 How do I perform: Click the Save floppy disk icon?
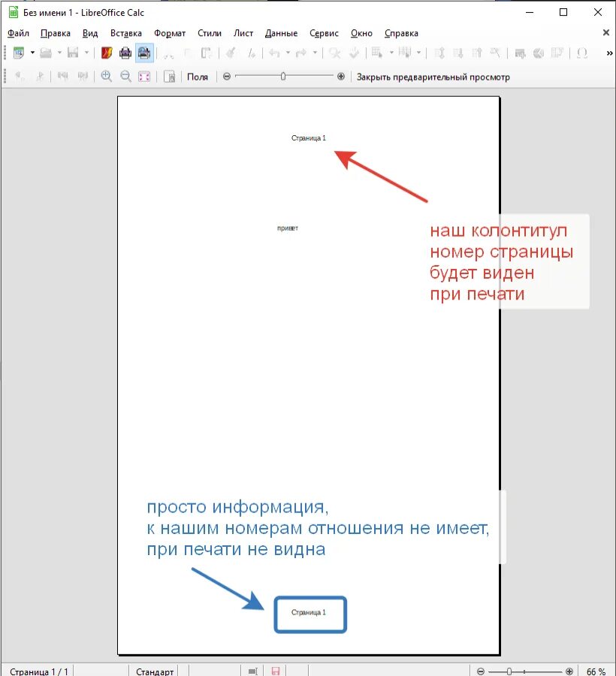click(73, 53)
